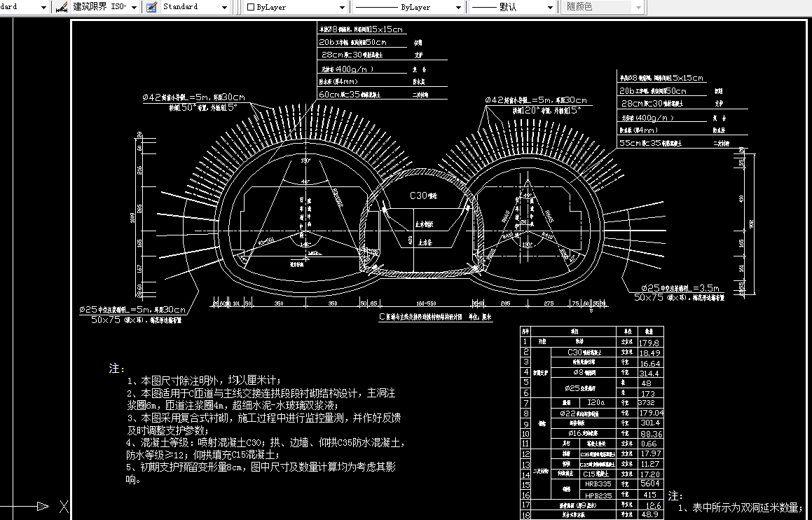Click the 12.6 quantity cell
Screen dimensions: 812x520
click(650, 505)
